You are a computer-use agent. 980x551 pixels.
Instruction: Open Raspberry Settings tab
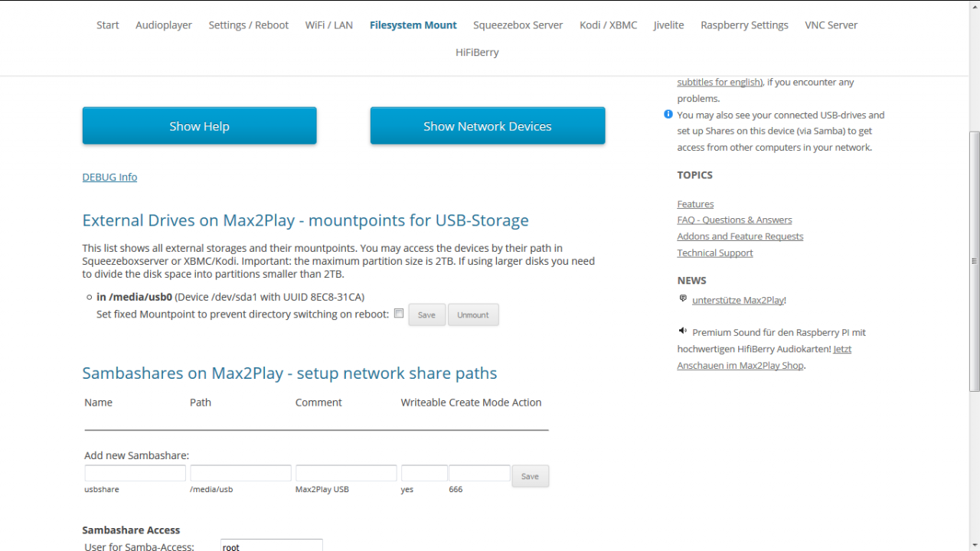click(744, 25)
